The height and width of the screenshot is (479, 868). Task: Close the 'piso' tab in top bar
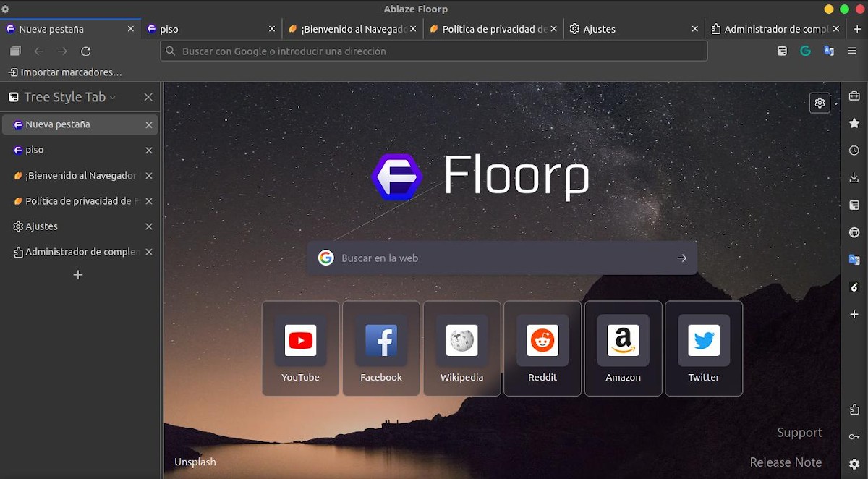pyautogui.click(x=272, y=29)
